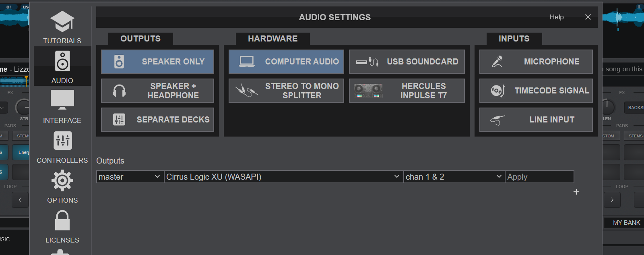This screenshot has height=255, width=644.
Task: Open the Options gear icon
Action: [62, 180]
